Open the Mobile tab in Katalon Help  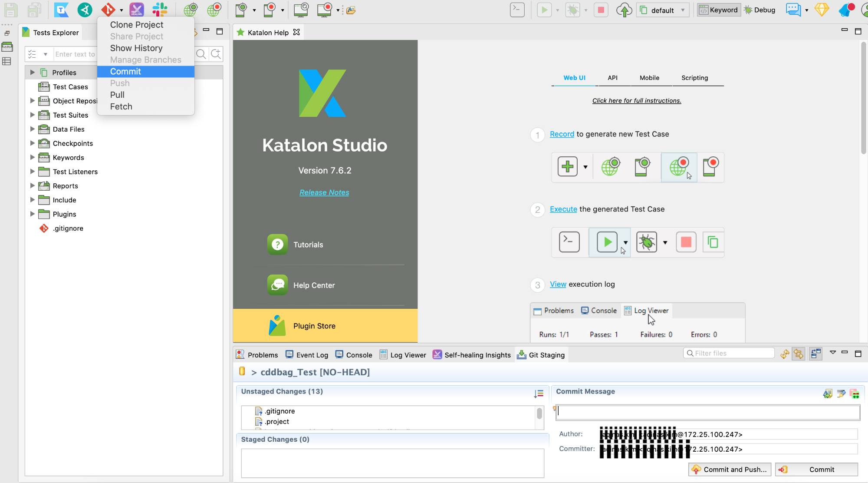click(649, 78)
